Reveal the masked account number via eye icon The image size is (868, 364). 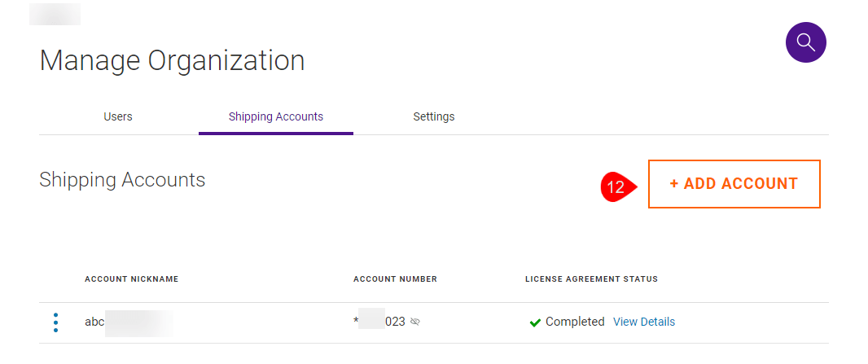point(415,322)
